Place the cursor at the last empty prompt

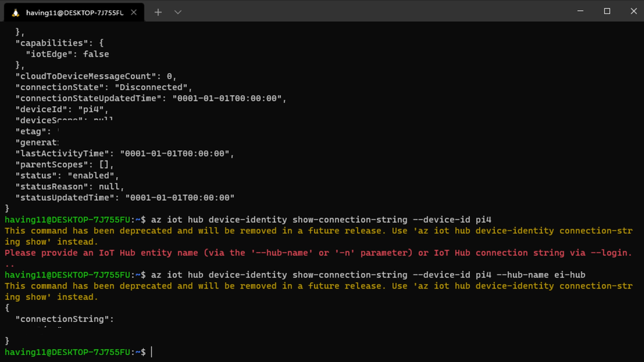[151, 352]
